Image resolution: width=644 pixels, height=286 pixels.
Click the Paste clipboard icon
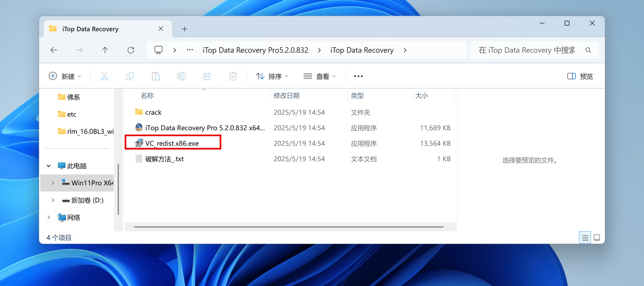[x=156, y=76]
